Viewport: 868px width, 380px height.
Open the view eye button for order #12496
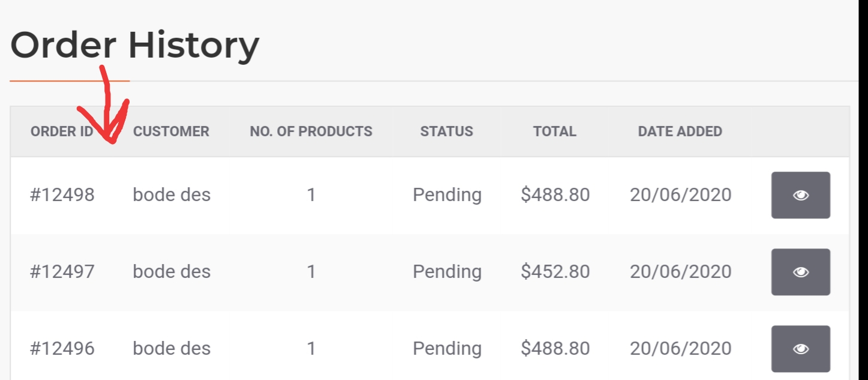800,349
